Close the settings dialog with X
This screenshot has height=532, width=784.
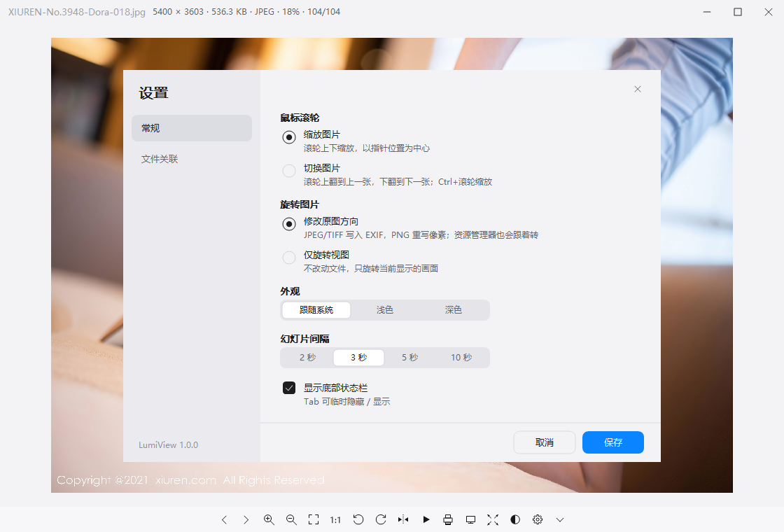coord(638,89)
